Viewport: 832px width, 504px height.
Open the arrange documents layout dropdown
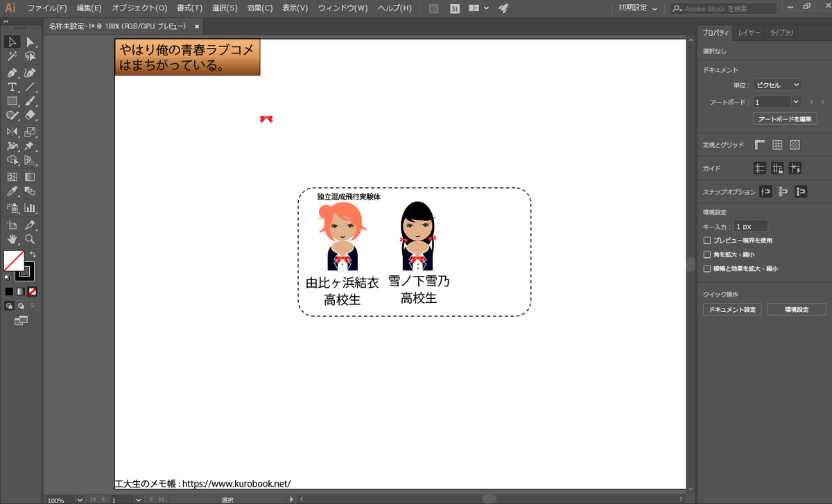(x=478, y=8)
